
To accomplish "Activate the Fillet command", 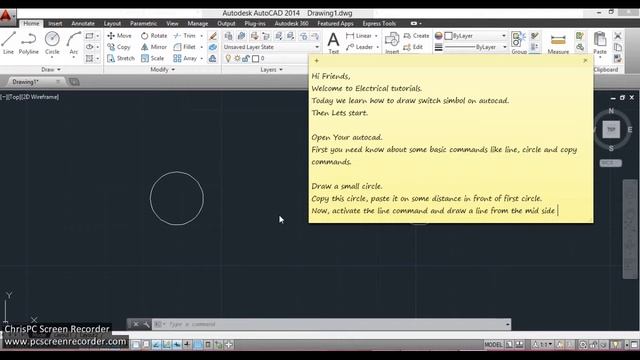I will (184, 47).
